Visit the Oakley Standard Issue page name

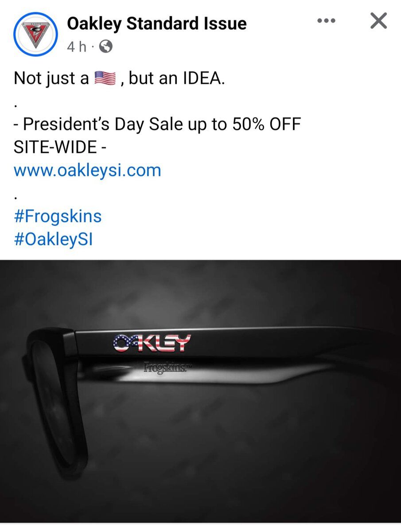[x=157, y=23]
